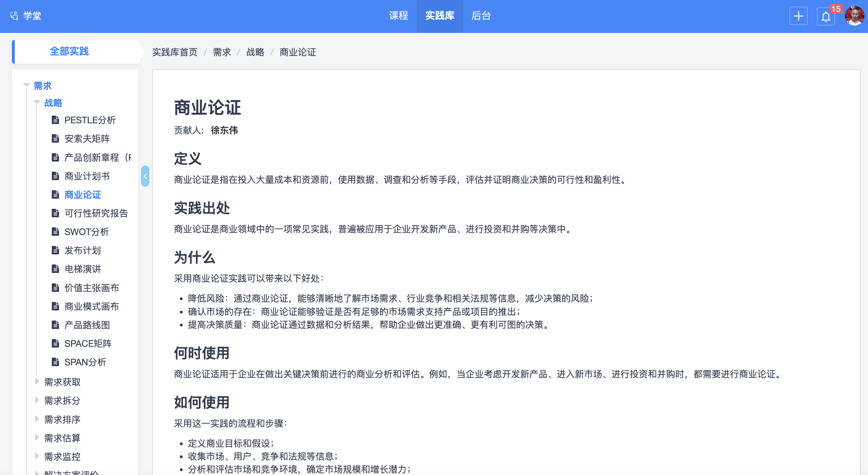Go to 实践库首页 breadcrumb link
This screenshot has width=868, height=475.
(175, 52)
